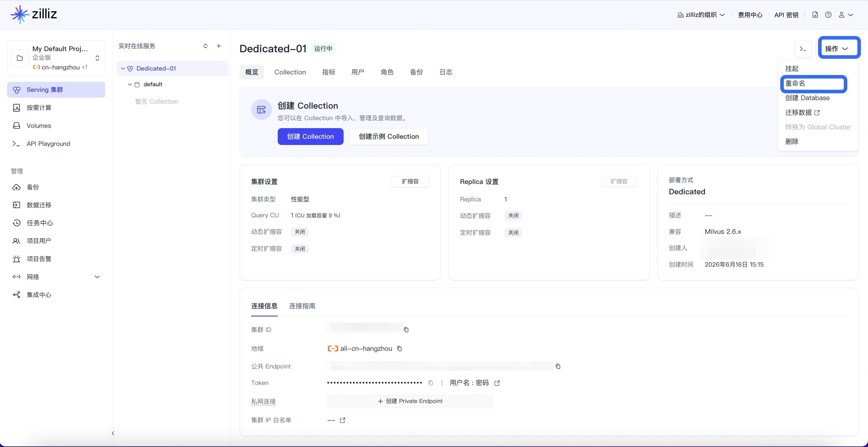
Task: Copy the 公共 Endpoint value
Action: point(558,366)
